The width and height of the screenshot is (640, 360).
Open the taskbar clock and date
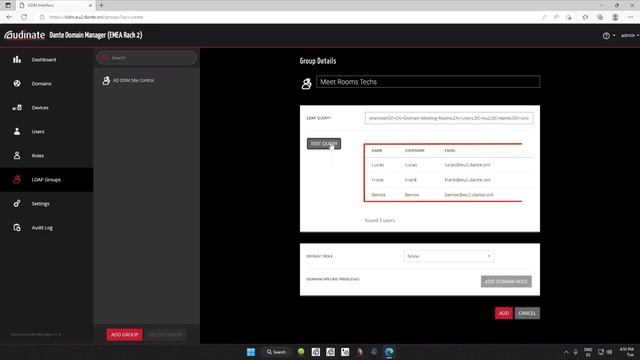tap(627, 352)
